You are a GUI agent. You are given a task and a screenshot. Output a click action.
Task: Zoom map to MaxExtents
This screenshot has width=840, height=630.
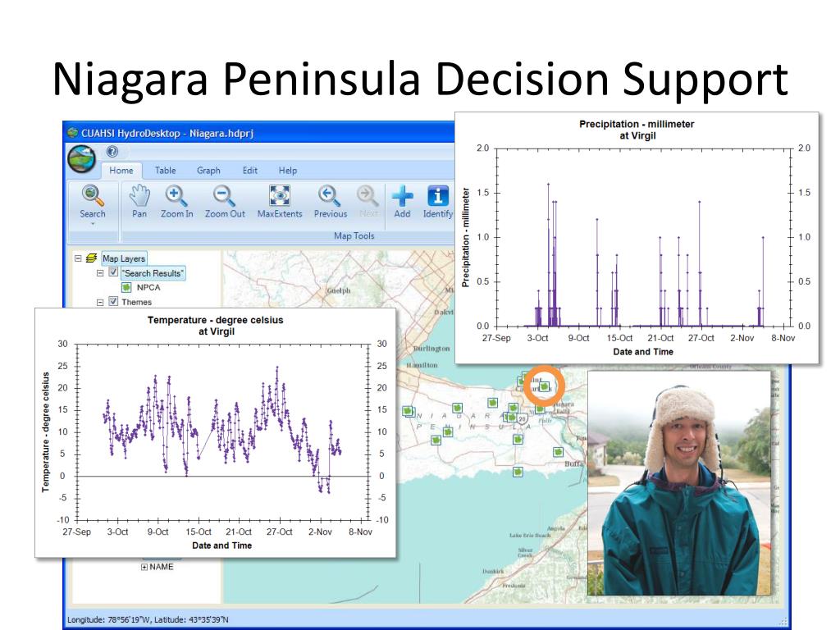280,202
